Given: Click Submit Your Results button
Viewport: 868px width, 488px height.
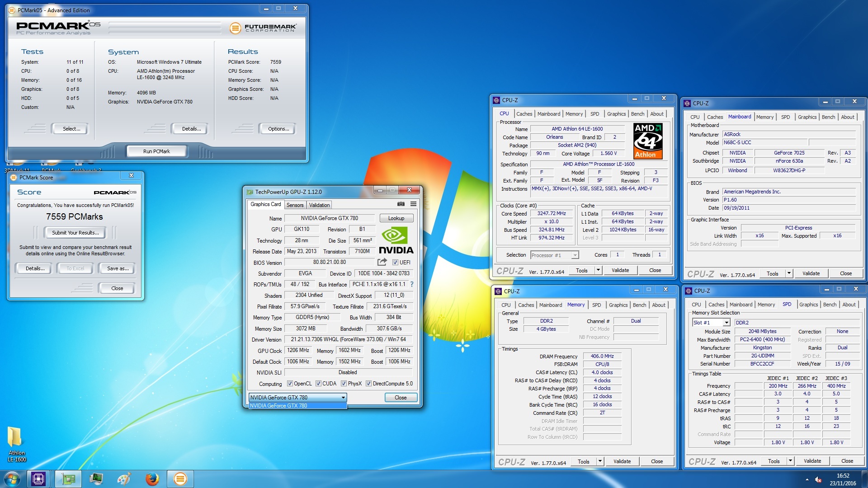Looking at the screenshot, I should coord(75,233).
